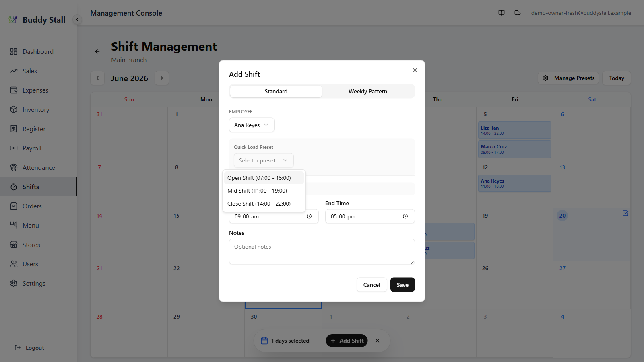Open the Register page
This screenshot has height=362, width=644.
coord(38,129)
